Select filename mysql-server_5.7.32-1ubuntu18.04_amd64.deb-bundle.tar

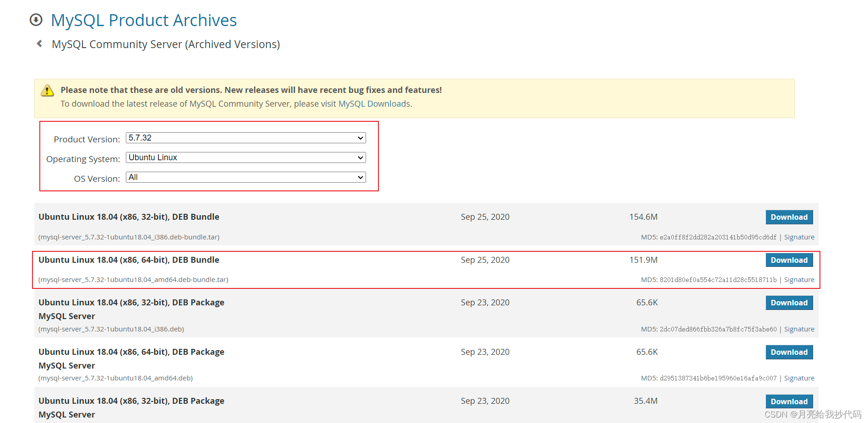coord(133,280)
